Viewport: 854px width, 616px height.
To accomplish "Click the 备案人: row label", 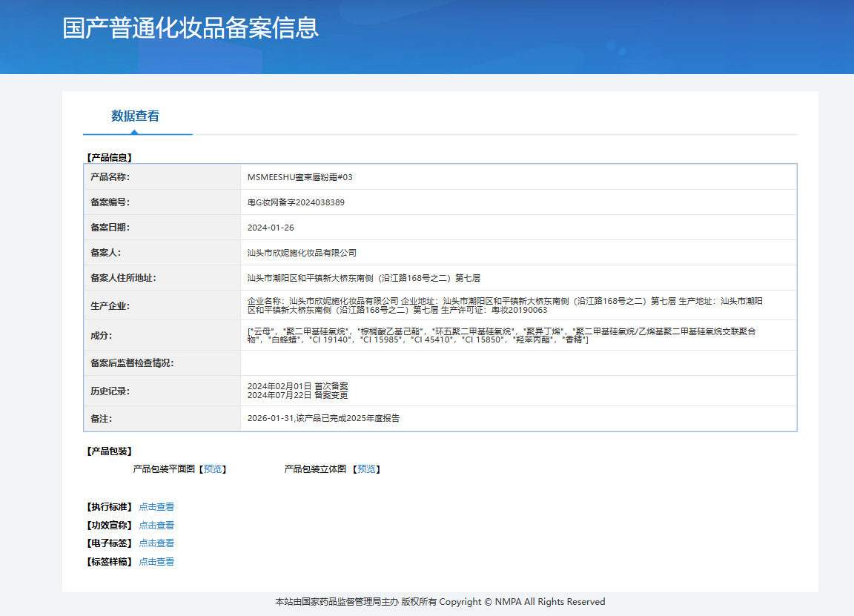I will pos(106,253).
